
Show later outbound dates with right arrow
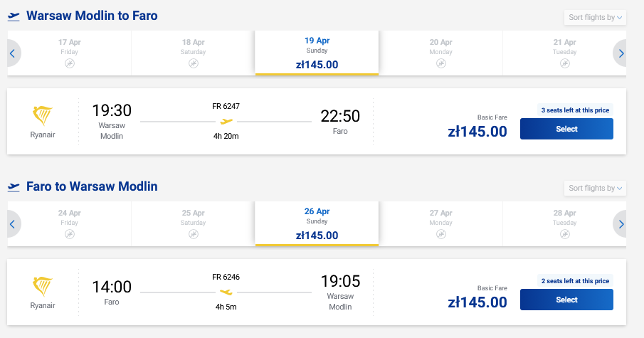[621, 53]
